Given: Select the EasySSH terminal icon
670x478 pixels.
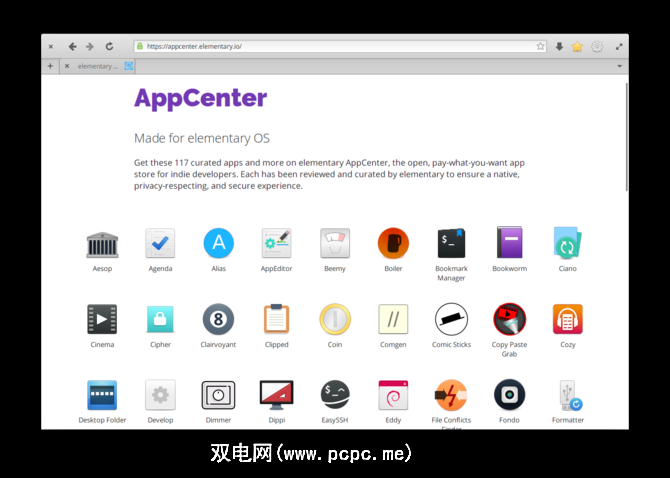Looking at the screenshot, I should click(335, 395).
